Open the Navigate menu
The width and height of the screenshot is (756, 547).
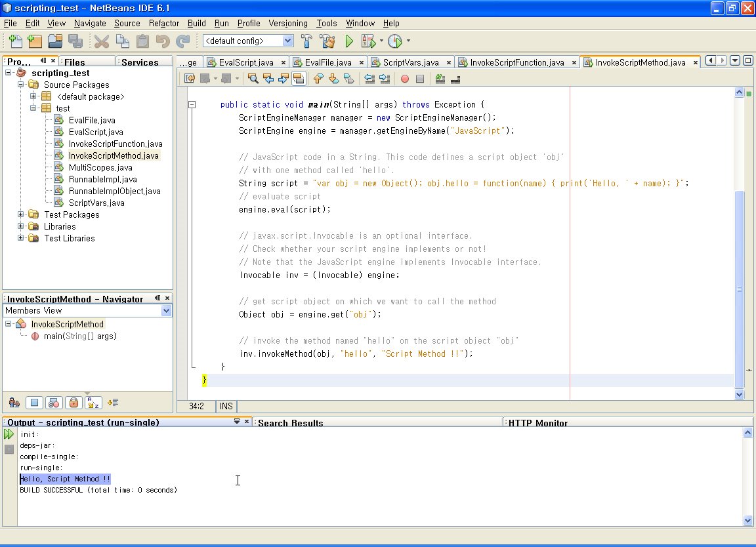[x=90, y=23]
